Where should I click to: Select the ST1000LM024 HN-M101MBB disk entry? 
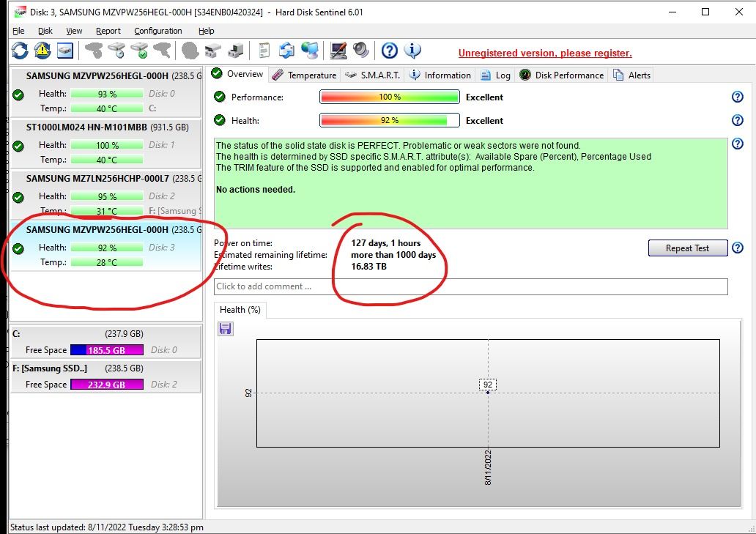(105, 144)
